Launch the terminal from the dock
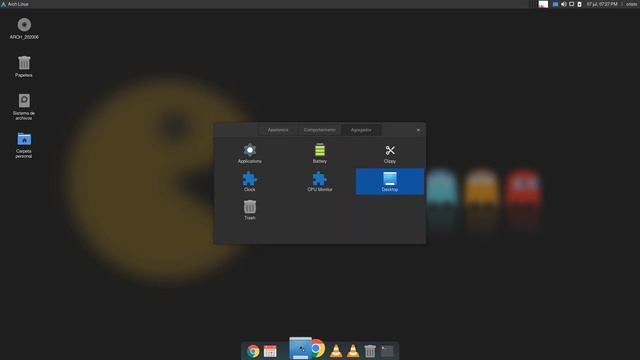This screenshot has height=360, width=640. 387,351
